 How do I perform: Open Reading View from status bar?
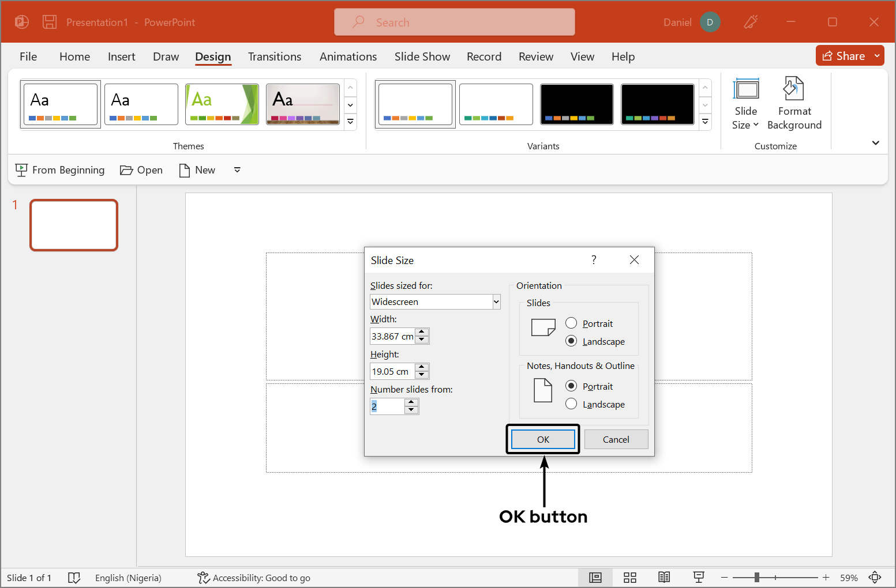click(x=664, y=578)
